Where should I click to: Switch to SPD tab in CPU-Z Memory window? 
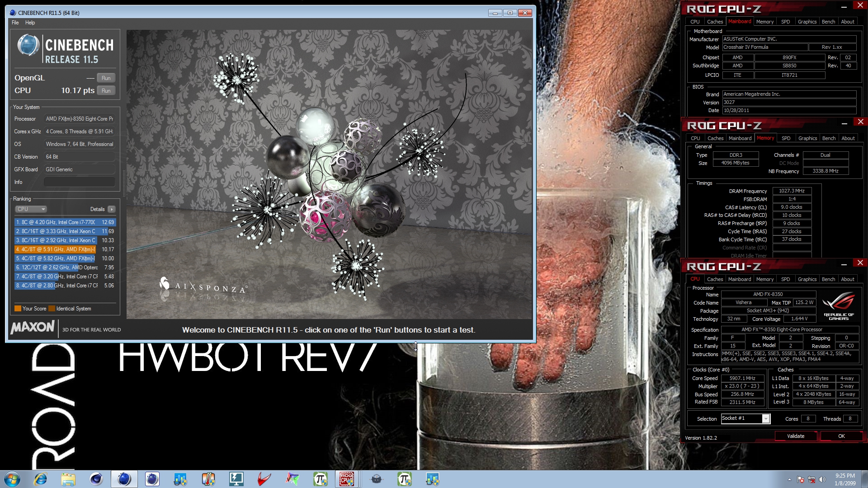click(x=786, y=138)
